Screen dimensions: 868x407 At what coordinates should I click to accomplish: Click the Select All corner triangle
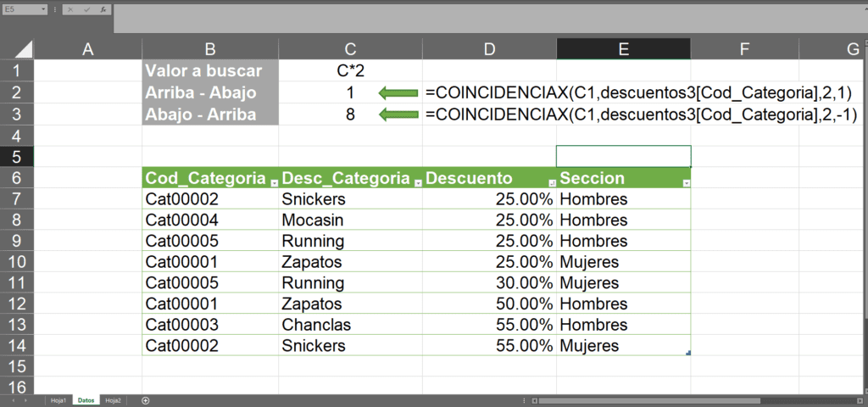pyautogui.click(x=24, y=49)
